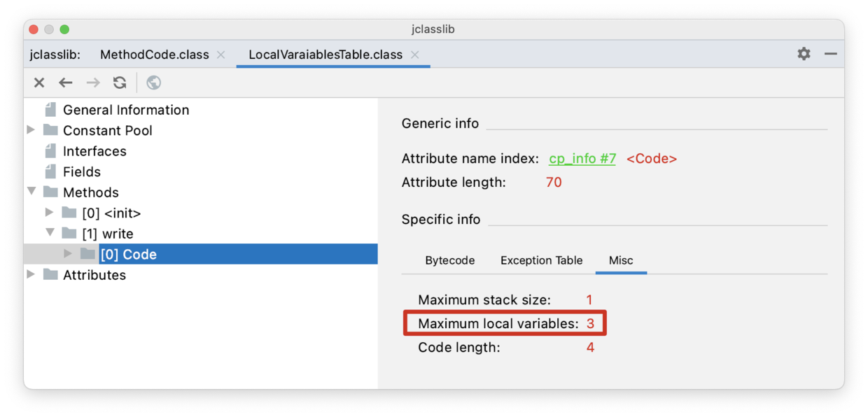Select the Fields tree item
868x417 pixels.
point(81,171)
